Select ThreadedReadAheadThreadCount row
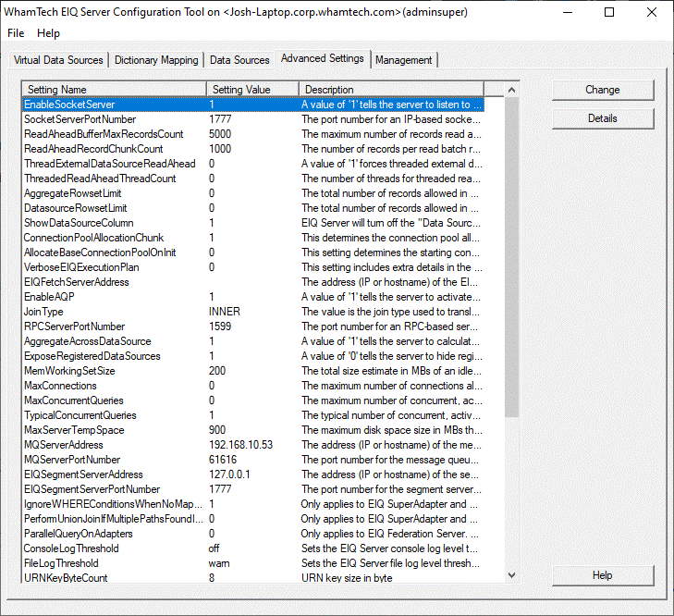This screenshot has width=674, height=616. [253, 179]
